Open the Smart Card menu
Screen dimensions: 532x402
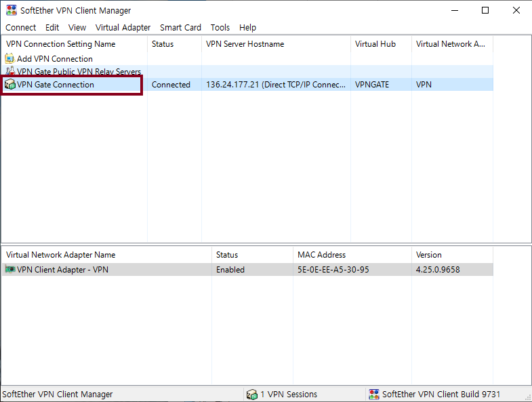[180, 28]
